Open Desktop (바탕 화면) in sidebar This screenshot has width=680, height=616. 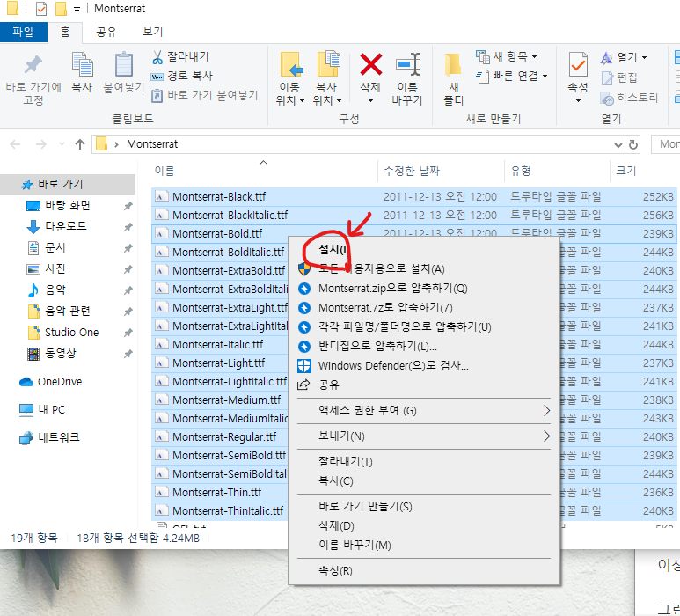[x=68, y=205]
